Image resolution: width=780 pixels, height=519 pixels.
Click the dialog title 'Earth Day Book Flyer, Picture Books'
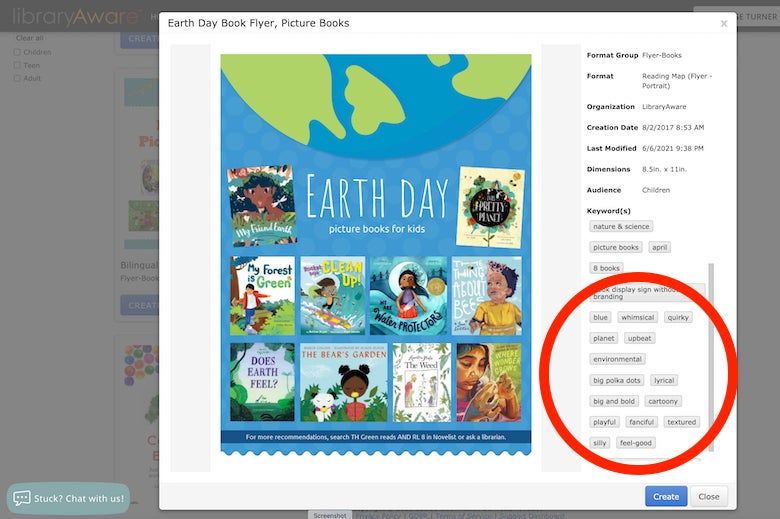[x=258, y=23]
